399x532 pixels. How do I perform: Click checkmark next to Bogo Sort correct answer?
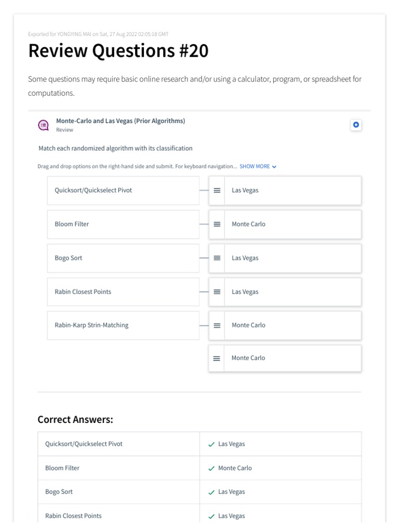click(x=211, y=492)
